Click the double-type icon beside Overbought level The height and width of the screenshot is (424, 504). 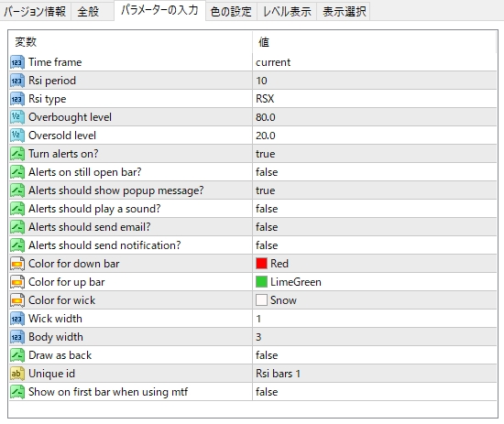17,117
